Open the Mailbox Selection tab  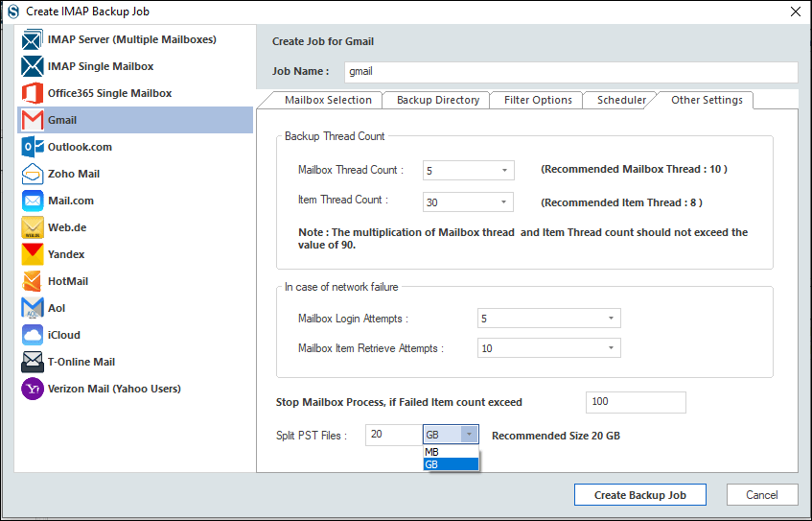pos(328,100)
